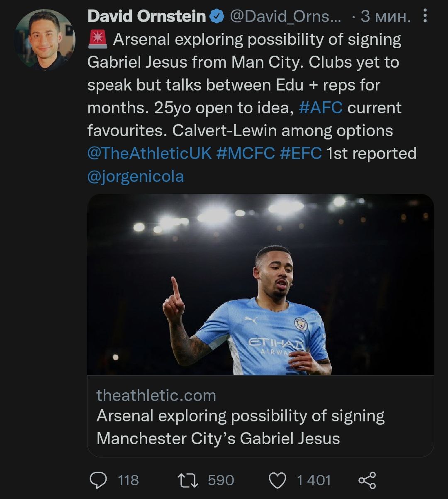Open the article headline in link card
The height and width of the screenshot is (499, 448).
click(x=240, y=427)
